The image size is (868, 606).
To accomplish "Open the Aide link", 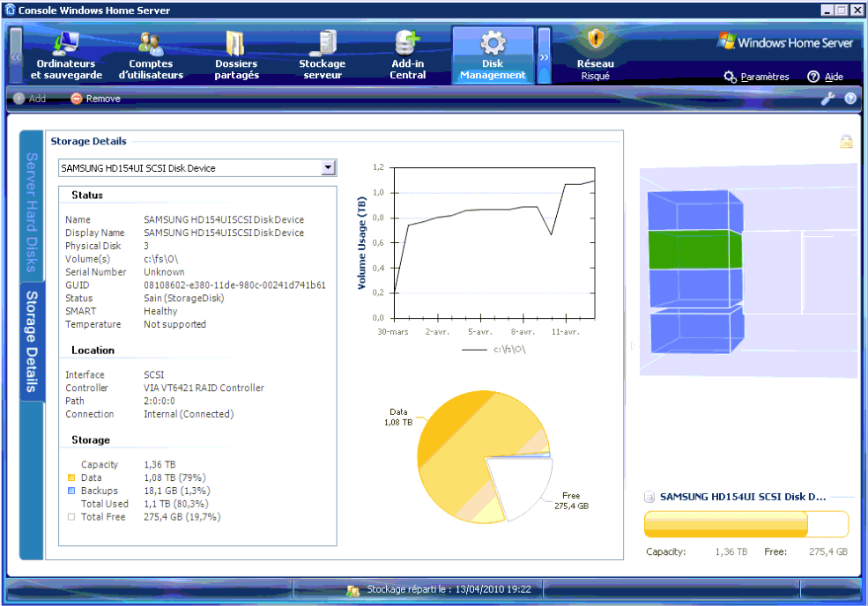I will click(x=834, y=77).
